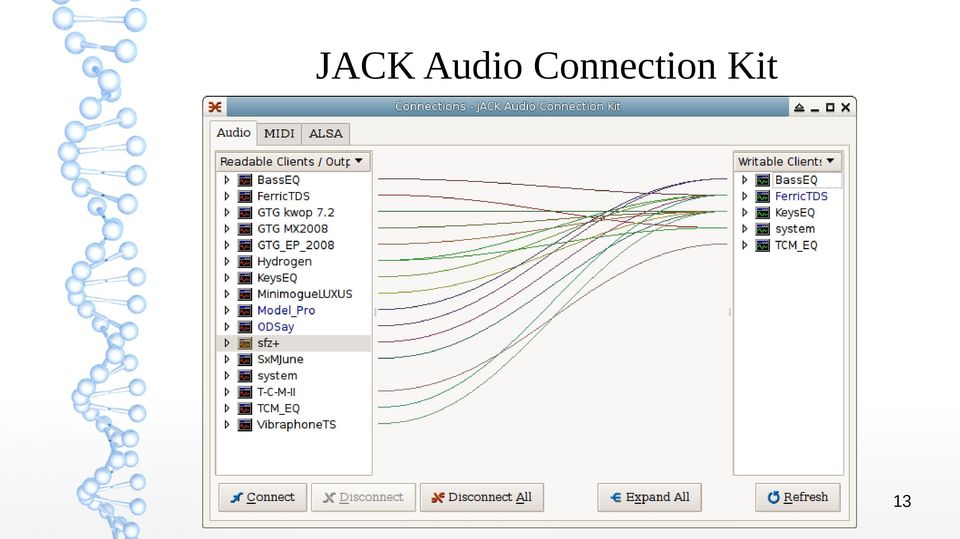Viewport: 960px width, 539px height.
Task: Select the Model_Pro readable client row
Action: coord(293,311)
